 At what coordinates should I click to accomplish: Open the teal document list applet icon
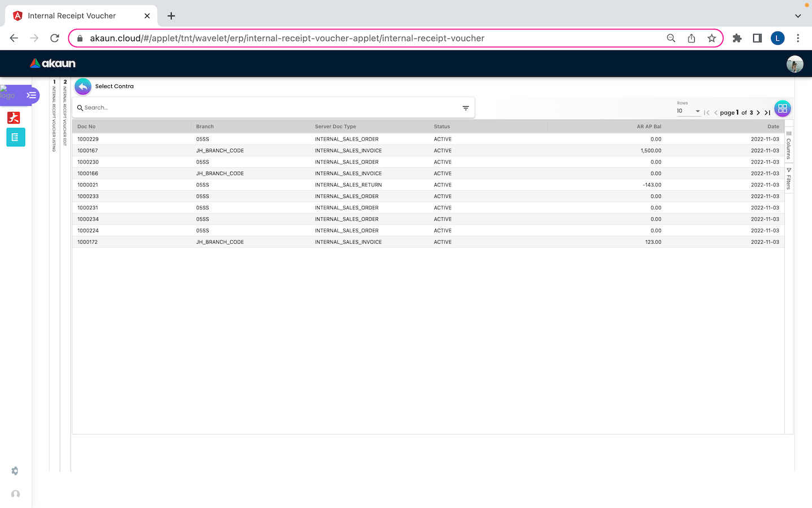(15, 137)
